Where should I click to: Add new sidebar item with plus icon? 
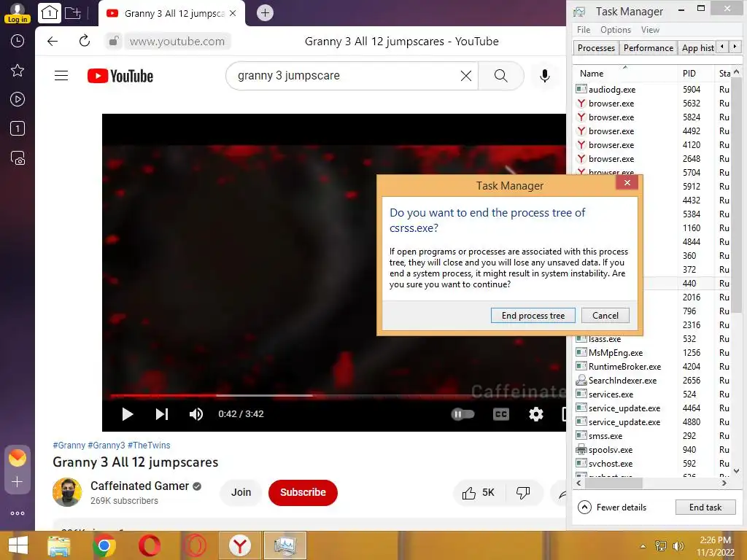(18, 482)
